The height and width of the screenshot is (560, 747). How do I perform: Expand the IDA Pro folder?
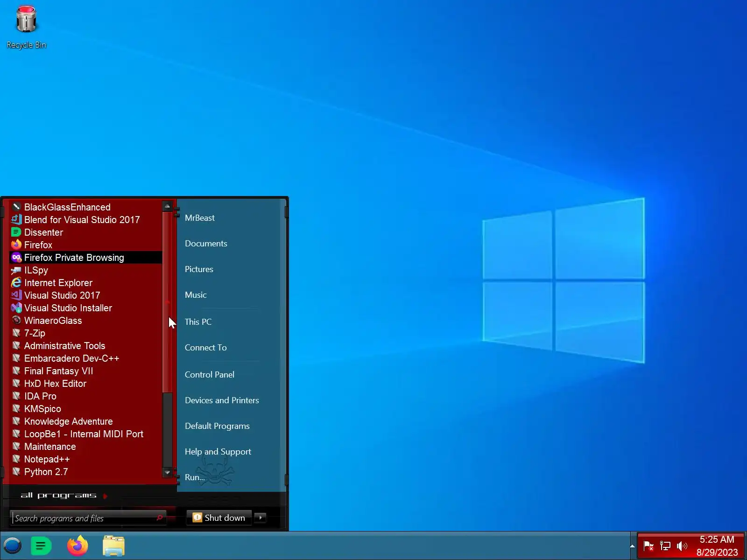coord(86,396)
